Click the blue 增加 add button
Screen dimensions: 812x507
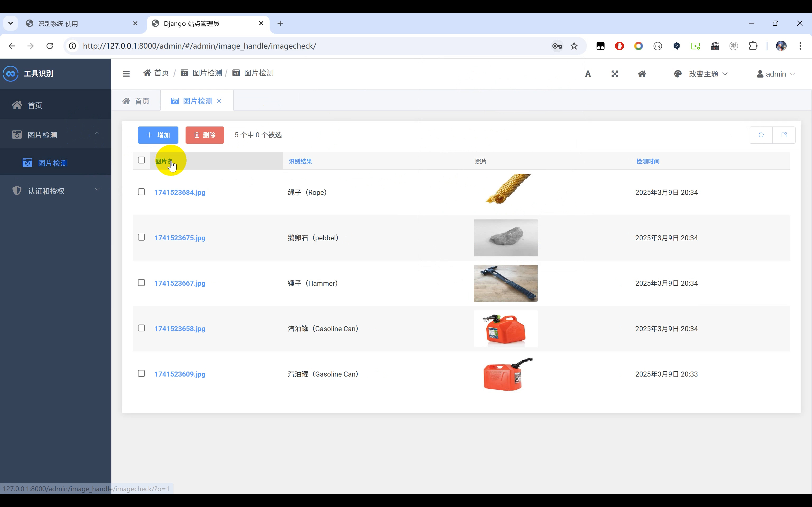click(x=158, y=135)
